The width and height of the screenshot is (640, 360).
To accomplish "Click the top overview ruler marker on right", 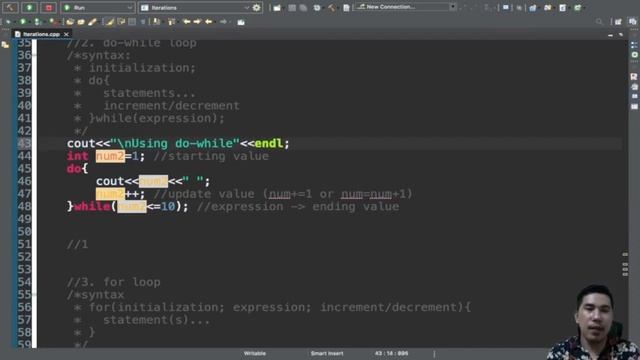I will click(x=625, y=254).
